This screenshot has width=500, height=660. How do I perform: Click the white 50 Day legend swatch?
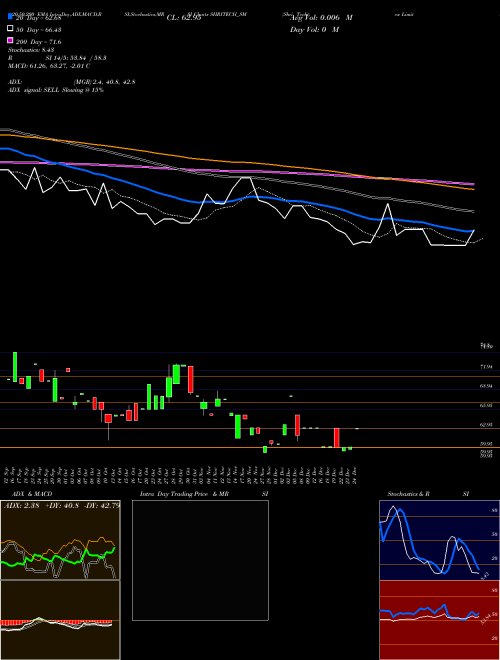pyautogui.click(x=11, y=29)
